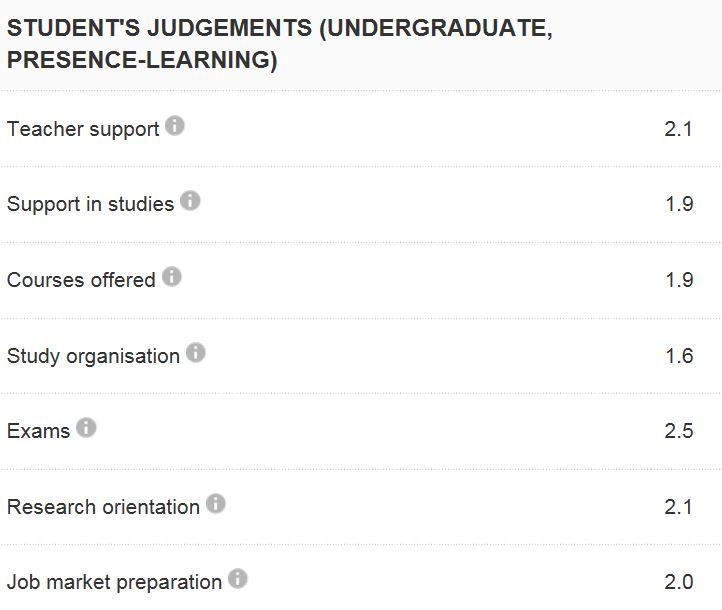Click info icon beside Support in studies

(x=190, y=201)
